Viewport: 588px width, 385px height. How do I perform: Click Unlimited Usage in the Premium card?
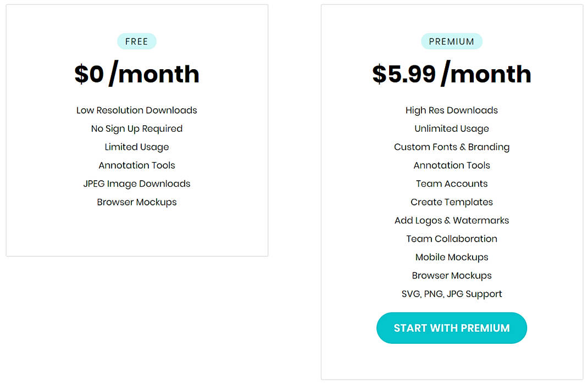451,129
